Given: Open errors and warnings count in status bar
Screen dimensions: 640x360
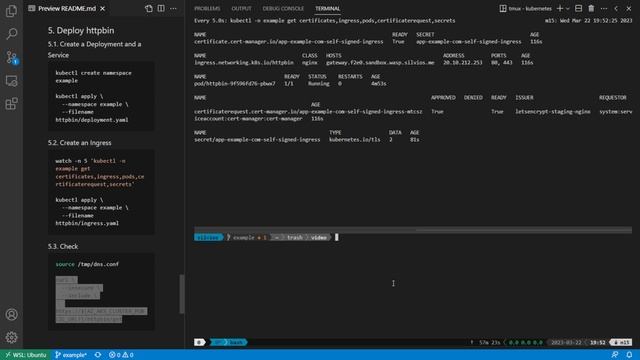Looking at the screenshot, I should [x=121, y=355].
